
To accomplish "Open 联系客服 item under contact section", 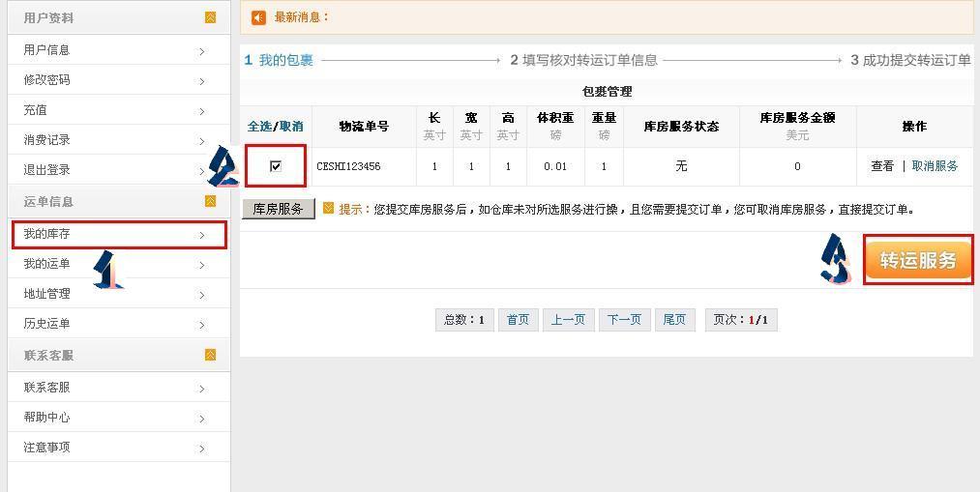I will click(119, 387).
